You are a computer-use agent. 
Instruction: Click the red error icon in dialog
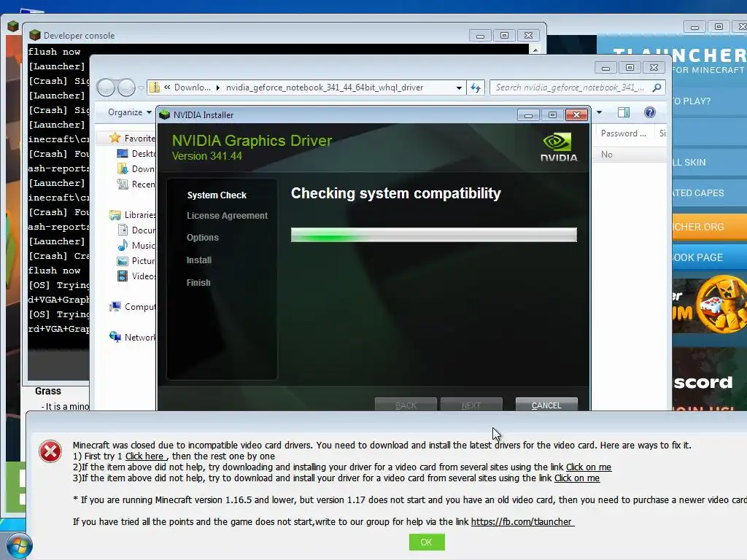pos(50,451)
